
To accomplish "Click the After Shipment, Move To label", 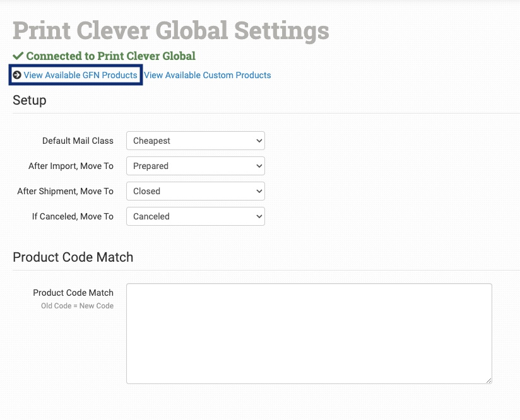I will pos(65,191).
